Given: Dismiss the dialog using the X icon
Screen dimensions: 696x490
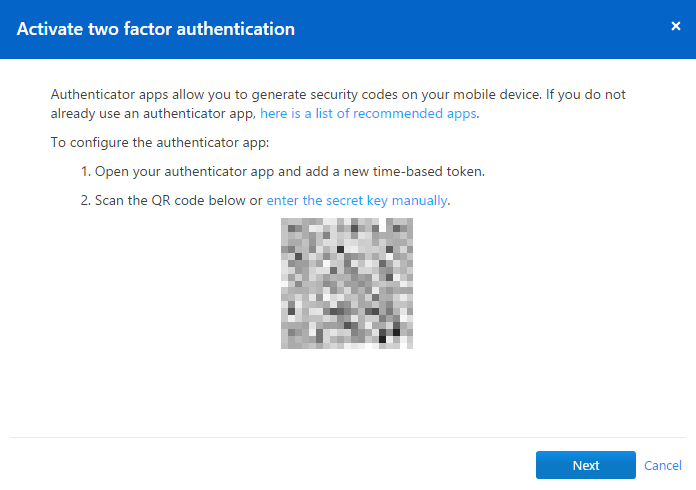Looking at the screenshot, I should [676, 26].
